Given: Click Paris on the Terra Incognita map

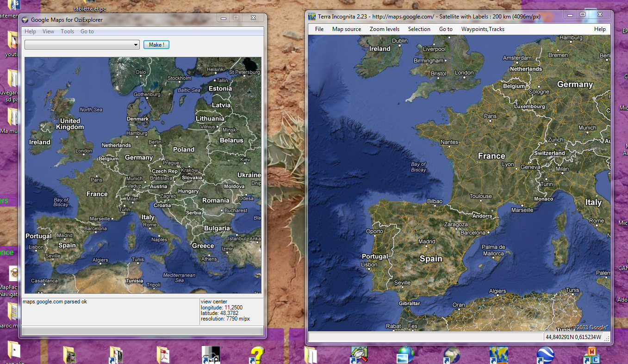Looking at the screenshot, I should click(490, 116).
